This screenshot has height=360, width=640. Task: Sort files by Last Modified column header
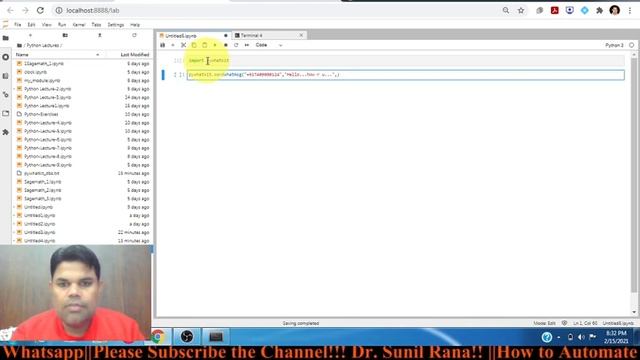[135, 54]
